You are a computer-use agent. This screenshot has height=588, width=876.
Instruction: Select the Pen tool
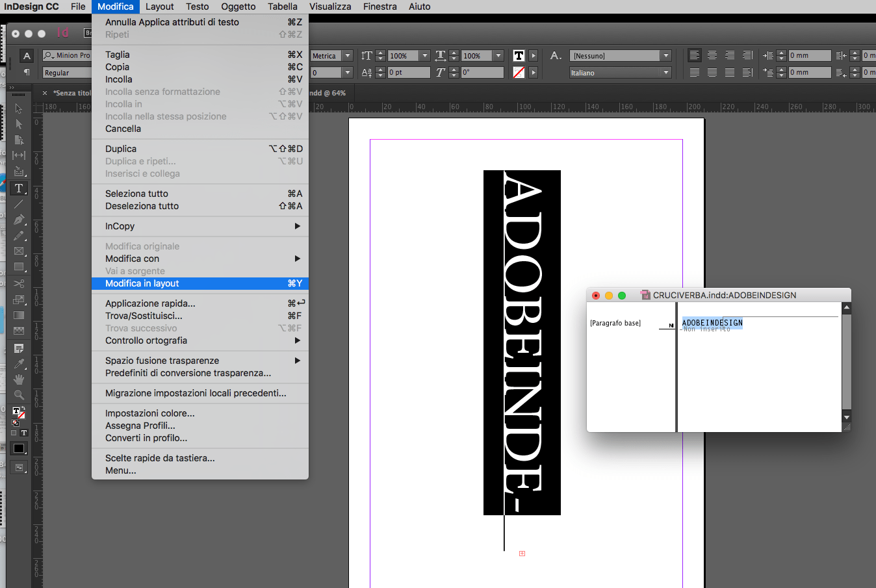click(19, 220)
